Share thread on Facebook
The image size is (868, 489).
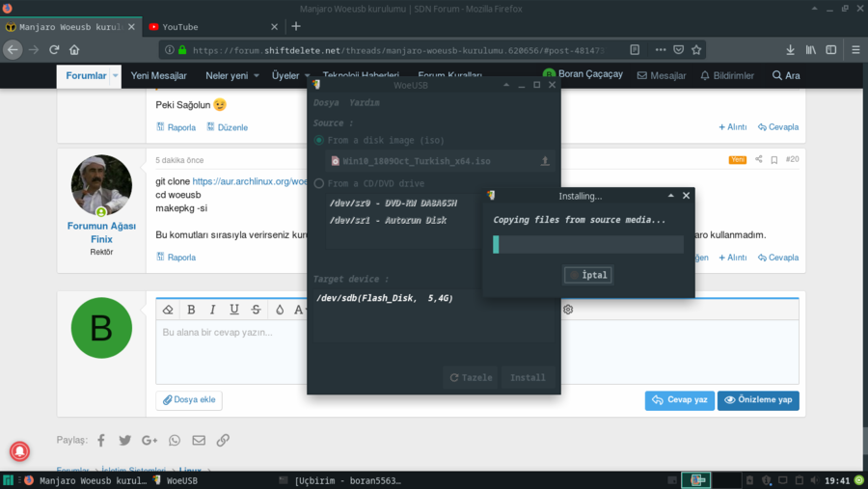101,440
